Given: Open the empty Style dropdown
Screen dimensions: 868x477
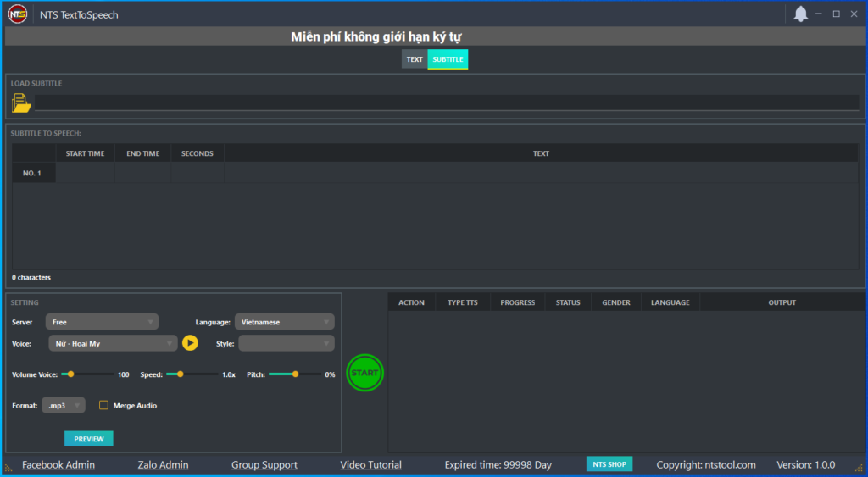Looking at the screenshot, I should click(286, 343).
